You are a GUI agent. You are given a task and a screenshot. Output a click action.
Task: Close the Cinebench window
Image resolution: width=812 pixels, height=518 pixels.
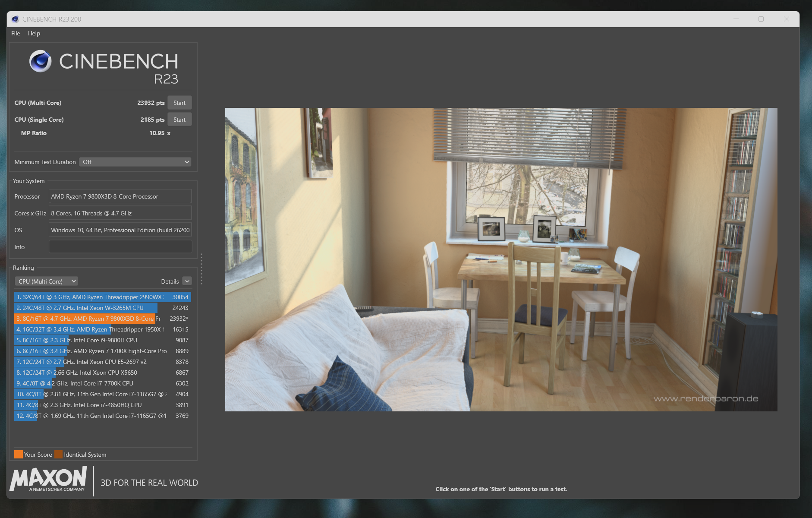click(x=787, y=19)
